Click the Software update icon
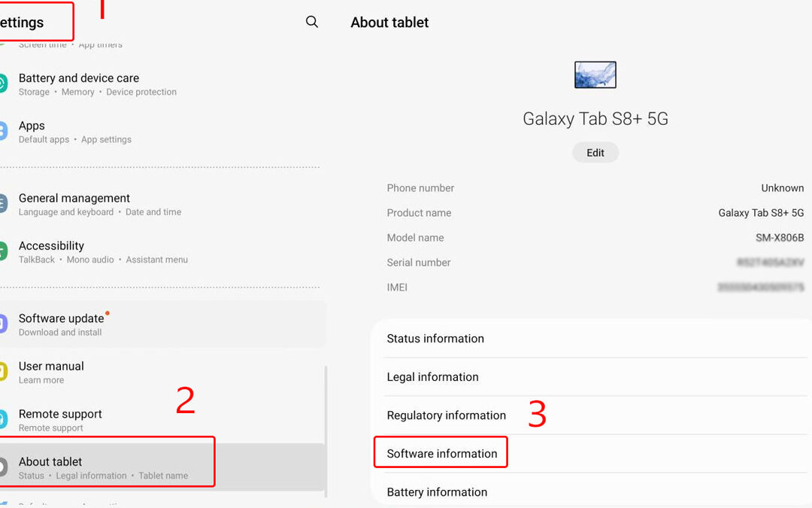The height and width of the screenshot is (508, 812). (x=2, y=324)
